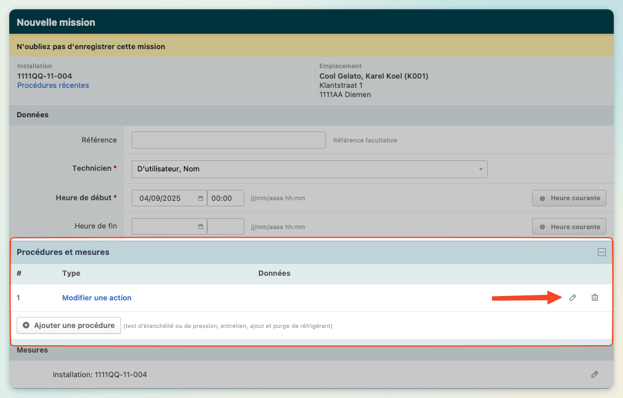Collapse the Procédures et mesures section

pyautogui.click(x=602, y=252)
